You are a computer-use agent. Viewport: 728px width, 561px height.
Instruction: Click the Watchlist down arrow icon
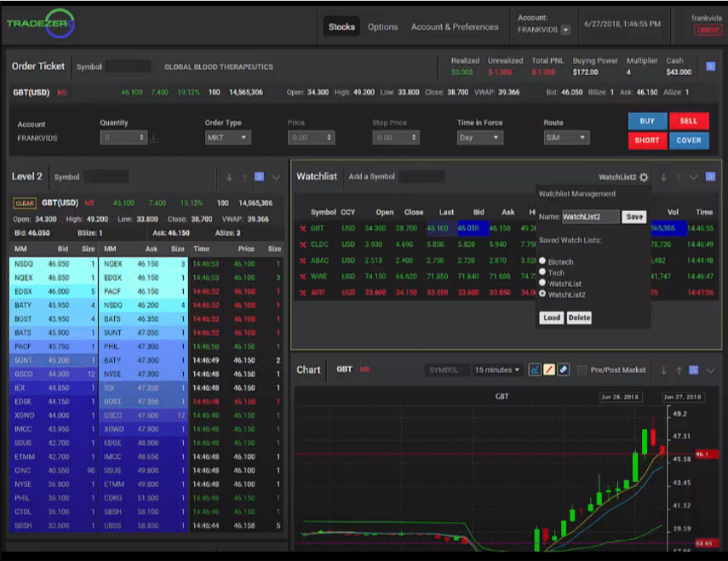664,177
